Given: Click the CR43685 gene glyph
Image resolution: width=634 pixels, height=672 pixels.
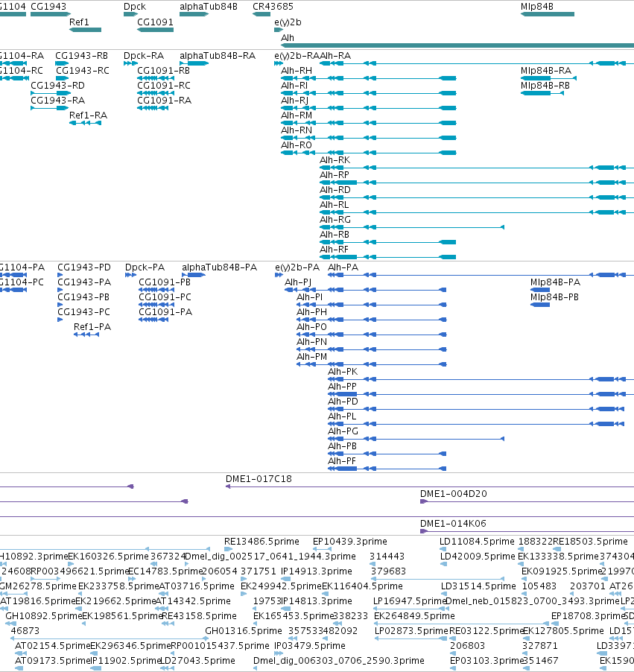Looking at the screenshot, I should [x=261, y=14].
